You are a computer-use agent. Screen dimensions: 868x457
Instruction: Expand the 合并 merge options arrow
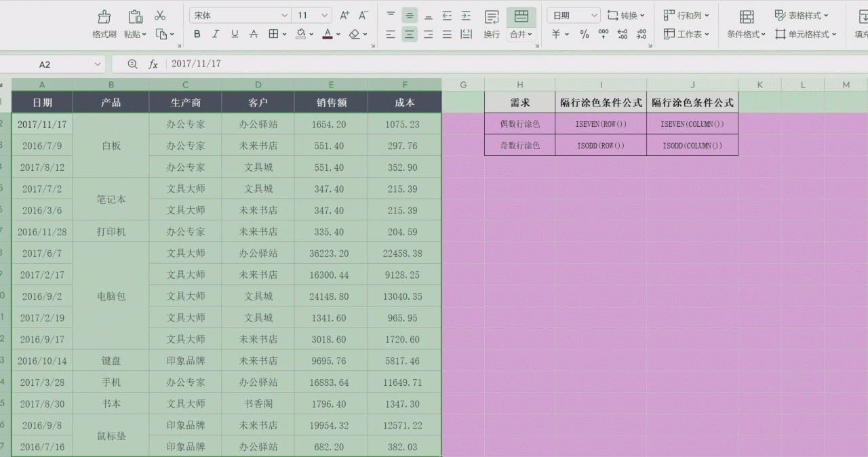530,35
